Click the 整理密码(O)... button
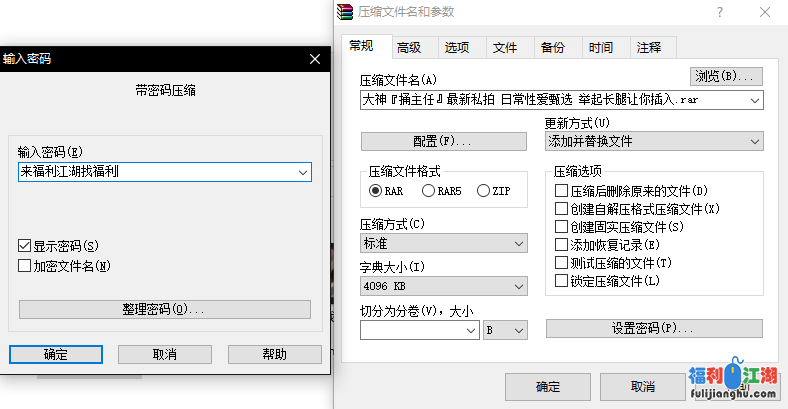Screen dimensions: 788x409 click(164, 309)
